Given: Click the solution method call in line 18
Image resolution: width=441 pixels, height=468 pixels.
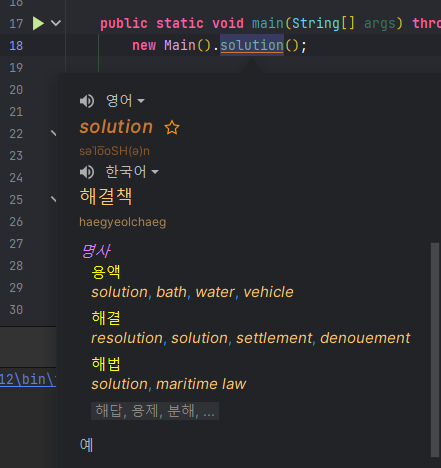Looking at the screenshot, I should [x=252, y=45].
